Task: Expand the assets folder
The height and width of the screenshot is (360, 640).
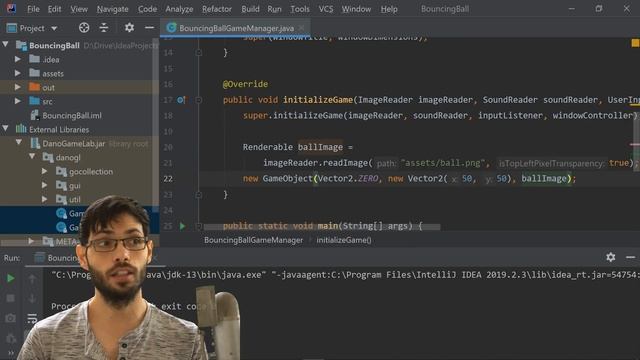Action: [18, 73]
